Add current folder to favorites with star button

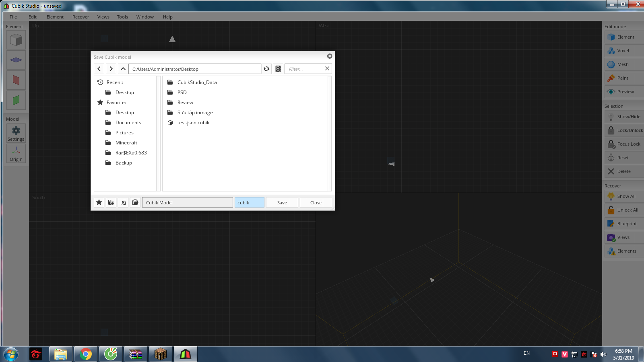[x=99, y=202]
